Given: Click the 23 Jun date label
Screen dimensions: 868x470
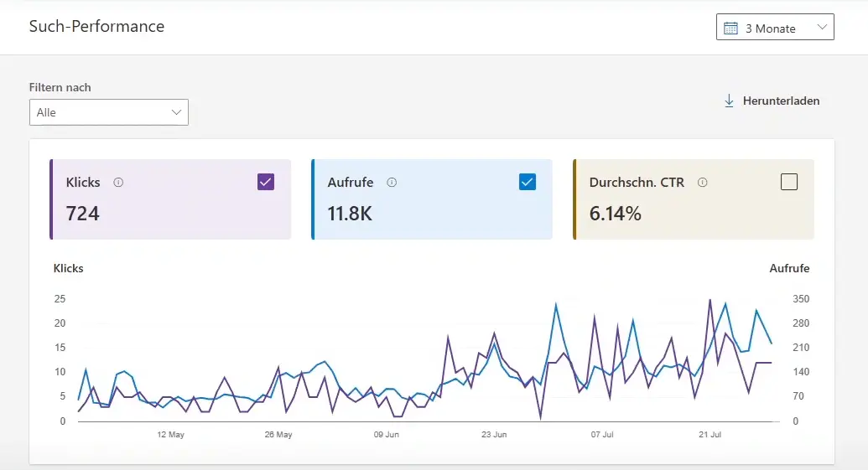Looking at the screenshot, I should pos(494,435).
